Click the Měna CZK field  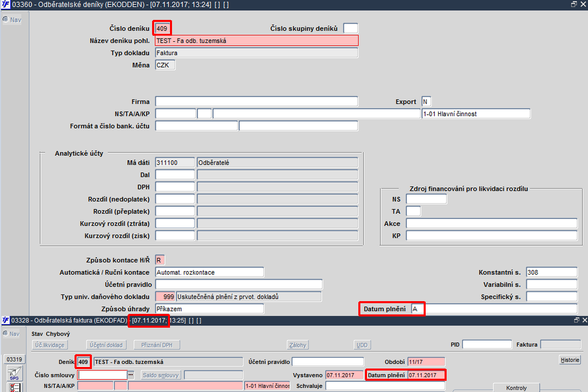(x=165, y=65)
